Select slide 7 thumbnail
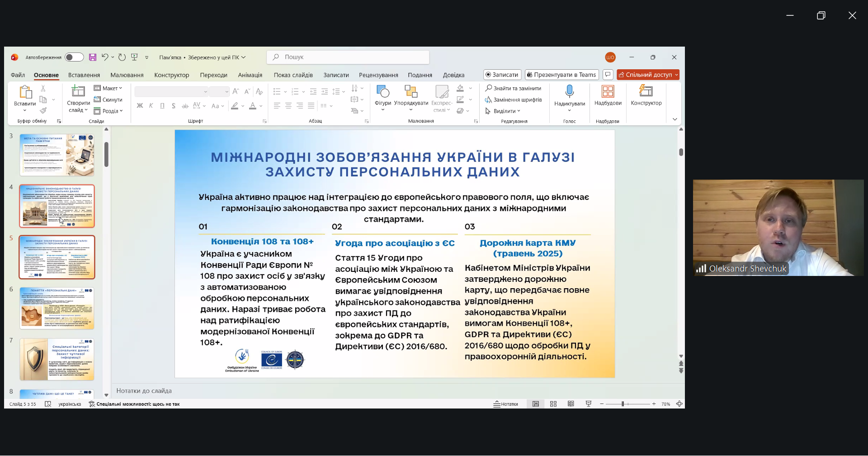The height and width of the screenshot is (456, 868). pos(57,359)
